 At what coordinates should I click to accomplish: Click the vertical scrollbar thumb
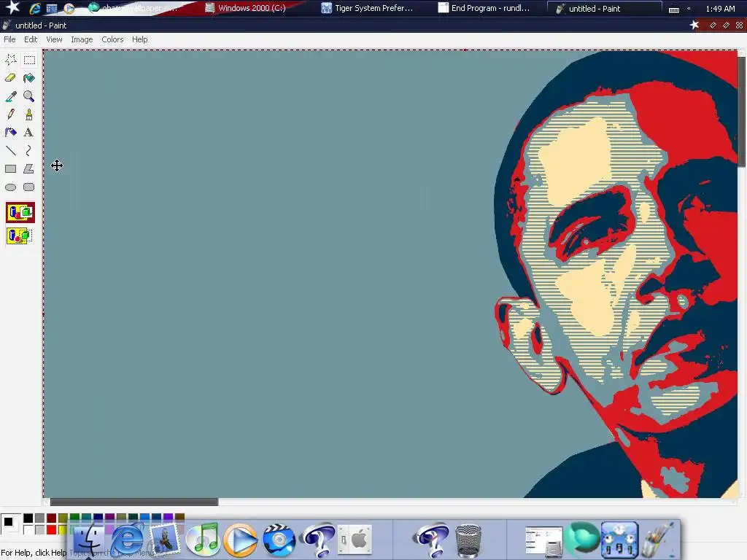click(x=742, y=112)
